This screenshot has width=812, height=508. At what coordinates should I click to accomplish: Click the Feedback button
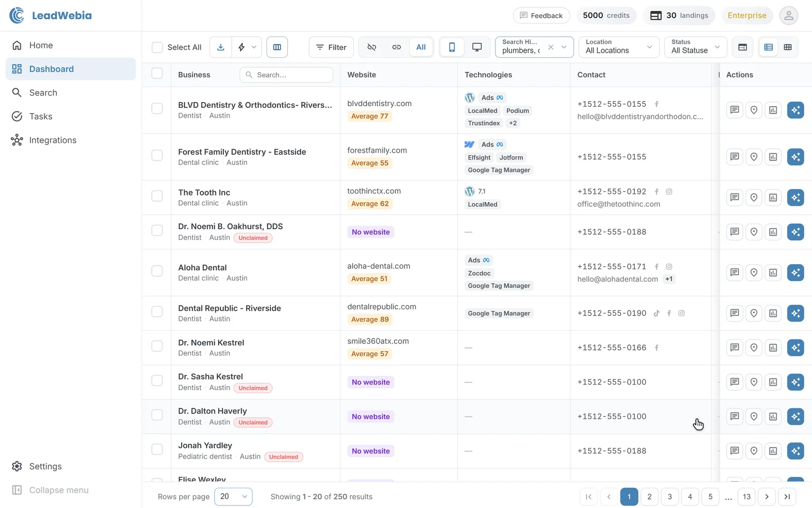(542, 15)
